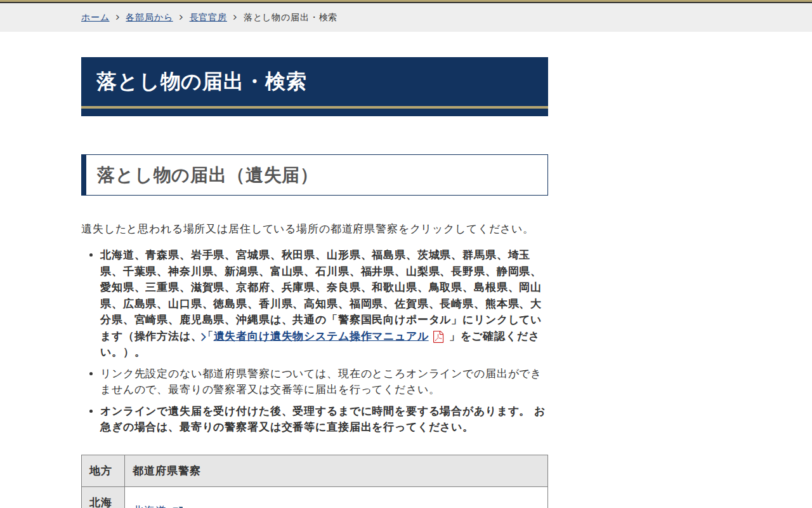This screenshot has height=508, width=812.
Task: Open the 遺失者向け遺失物システム操作マニュアル link
Action: (x=321, y=337)
